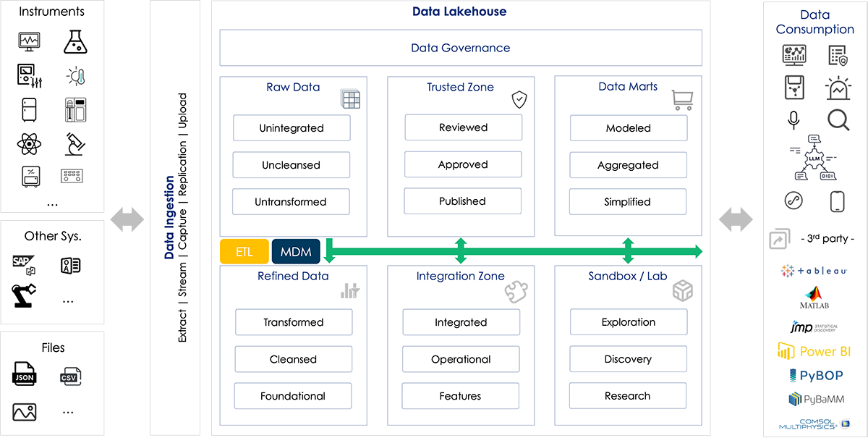The image size is (868, 438).
Task: Select the Data Governance bar
Action: coord(461,48)
